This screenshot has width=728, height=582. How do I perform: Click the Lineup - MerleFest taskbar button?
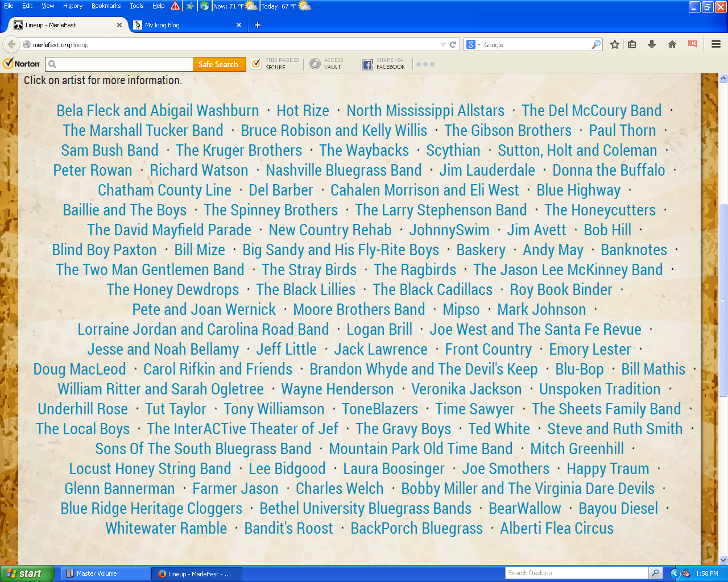pyautogui.click(x=197, y=573)
